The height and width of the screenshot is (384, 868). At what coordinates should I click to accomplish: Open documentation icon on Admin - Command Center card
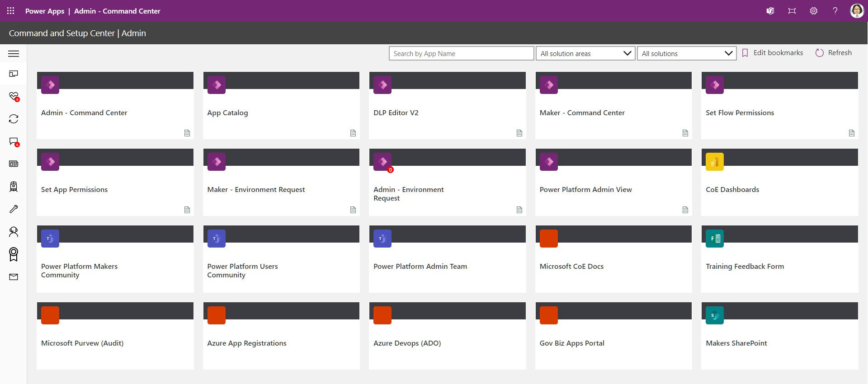(x=187, y=133)
